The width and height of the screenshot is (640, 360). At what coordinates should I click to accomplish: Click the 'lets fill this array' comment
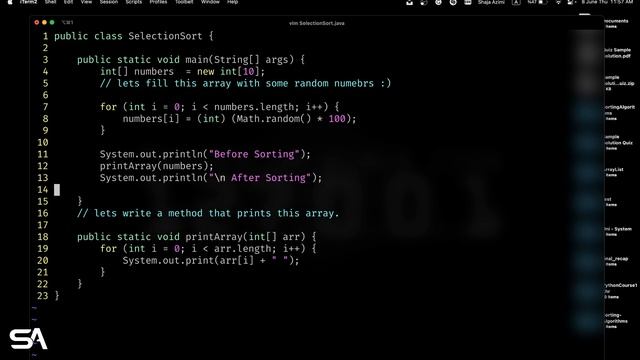coord(245,83)
